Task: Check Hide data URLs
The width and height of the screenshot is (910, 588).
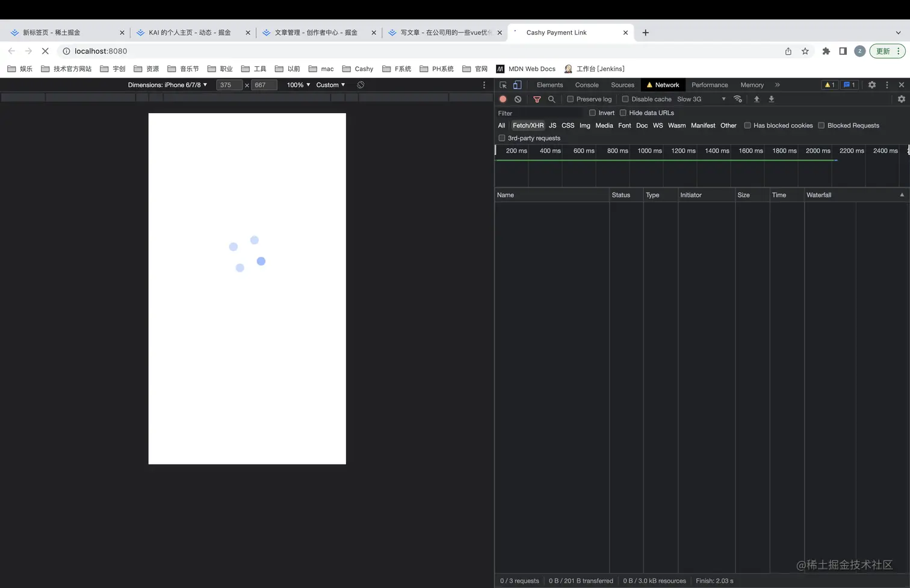Action: click(x=623, y=113)
